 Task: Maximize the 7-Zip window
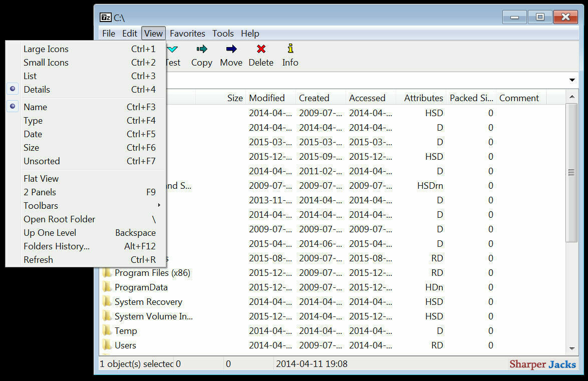point(540,17)
